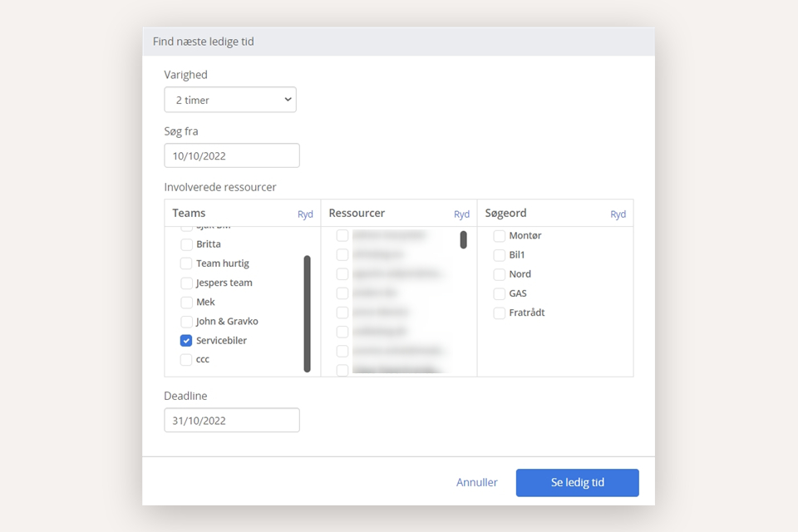Select the Bil1 keyword checkbox
The width and height of the screenshot is (798, 532).
[x=499, y=255]
